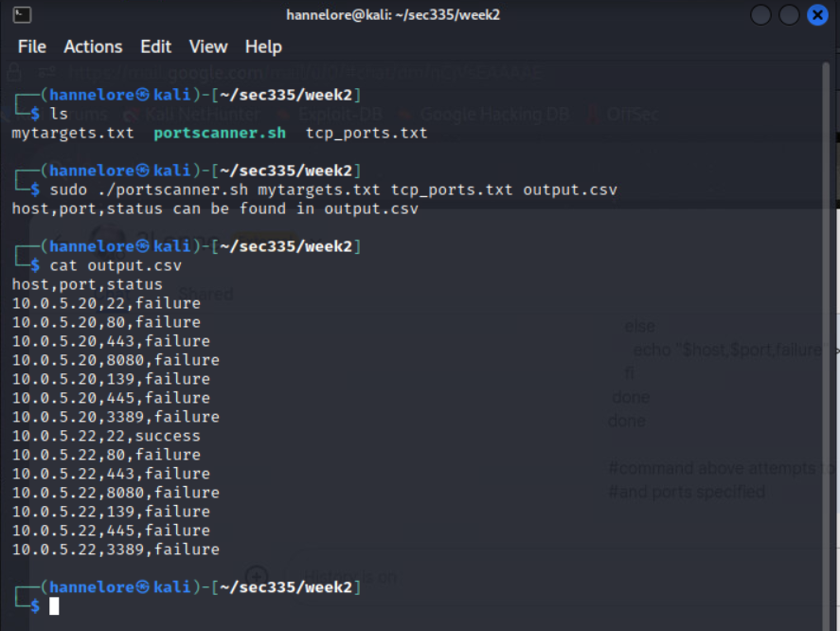Click the 10.0.5.22,8080,failure output line

point(116,493)
